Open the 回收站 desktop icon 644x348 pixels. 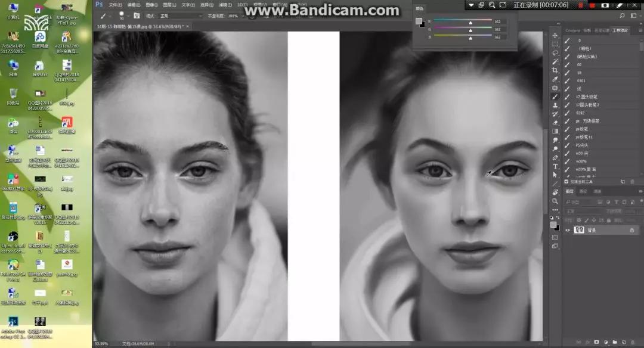(x=13, y=97)
